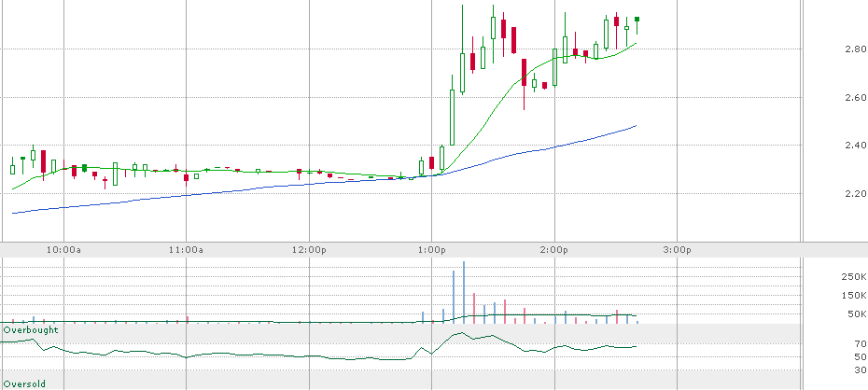Click the 30 RSI level label
Viewport: 868px width, 390px height.
(861, 370)
